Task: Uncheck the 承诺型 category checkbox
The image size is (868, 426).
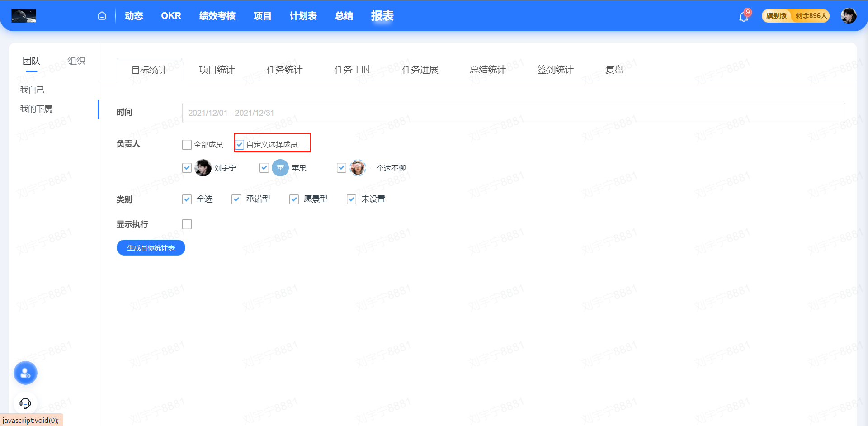Action: click(x=236, y=199)
